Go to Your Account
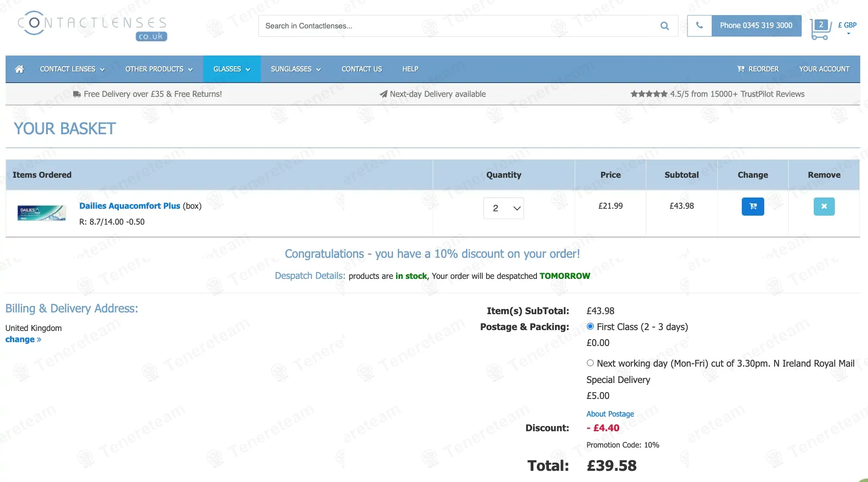 click(x=824, y=69)
